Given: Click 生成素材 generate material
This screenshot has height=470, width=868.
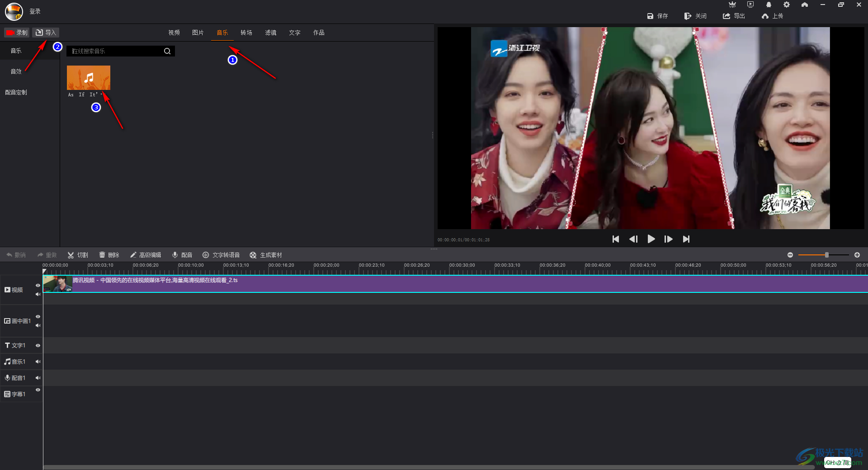Looking at the screenshot, I should click(266, 255).
